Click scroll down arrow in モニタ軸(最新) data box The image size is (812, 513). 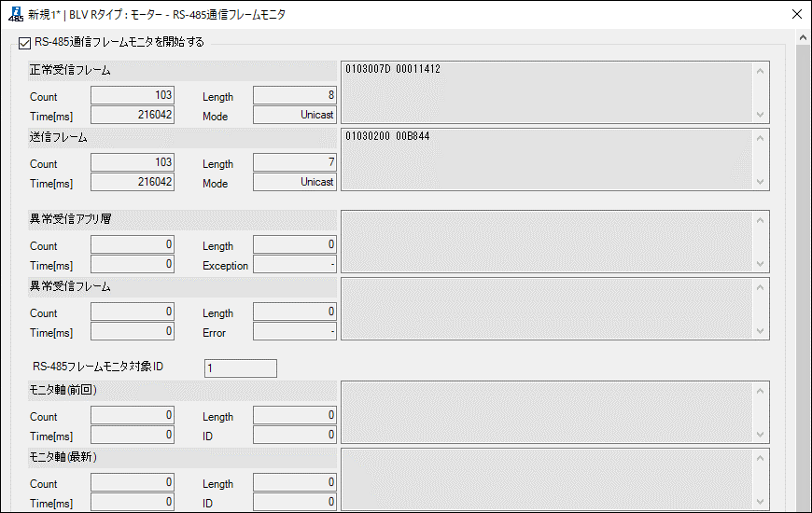pyautogui.click(x=760, y=501)
